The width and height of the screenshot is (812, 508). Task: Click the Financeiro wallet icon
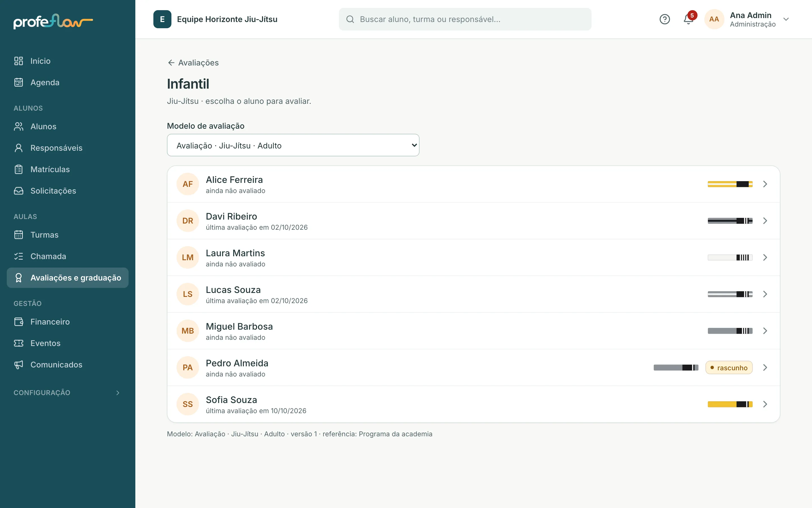(x=18, y=322)
